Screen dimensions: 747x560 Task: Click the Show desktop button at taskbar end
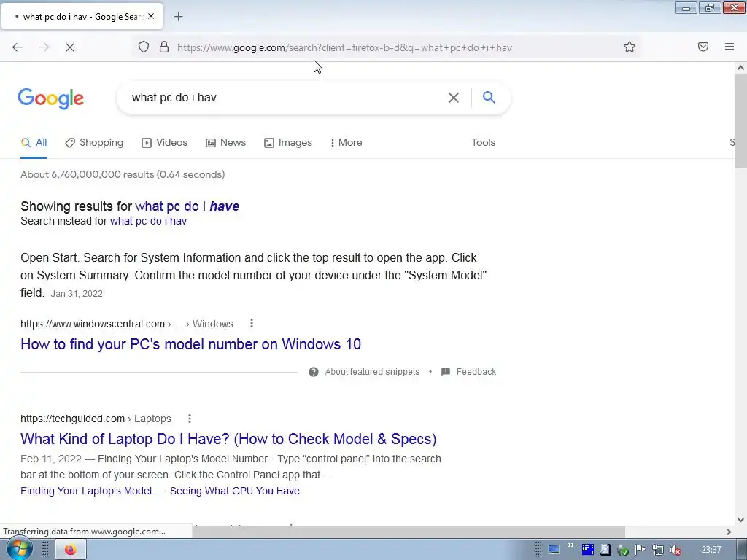click(743, 550)
